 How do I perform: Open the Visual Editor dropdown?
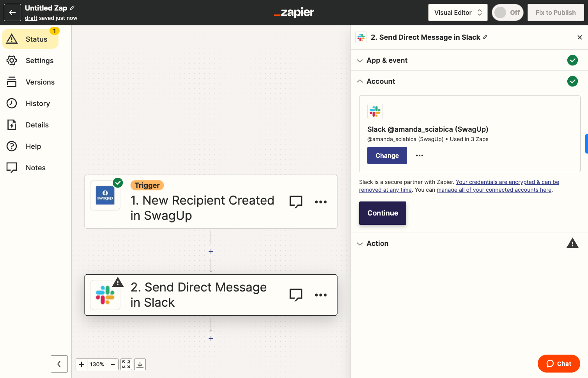pos(458,12)
